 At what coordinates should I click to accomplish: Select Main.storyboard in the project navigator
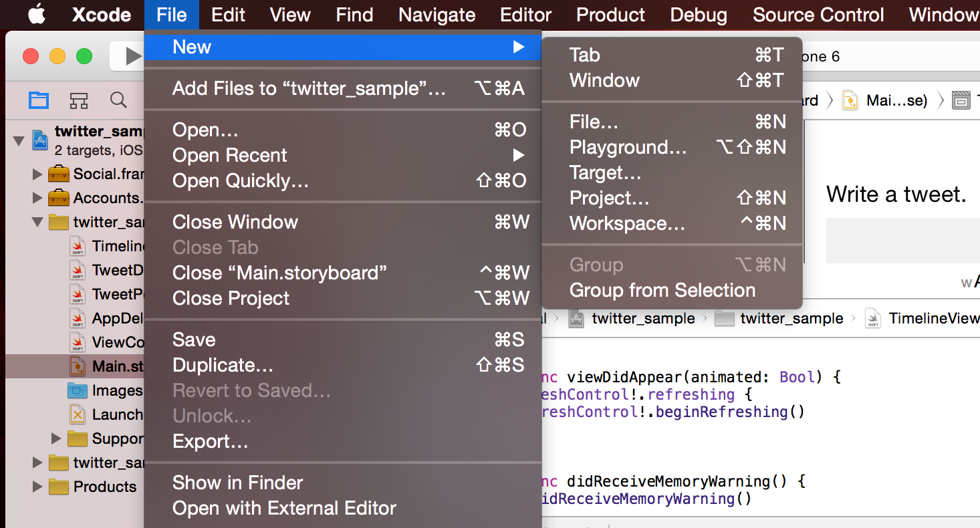[x=107, y=366]
